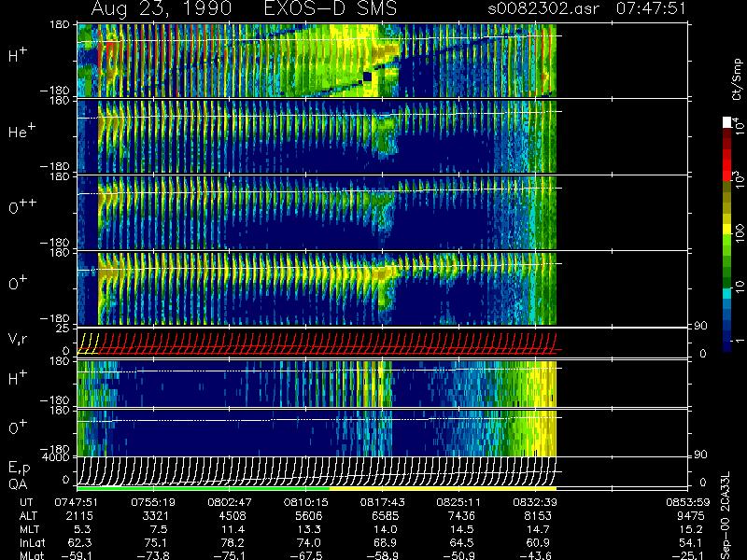Click the green segment of the QA bar
The height and width of the screenshot is (560, 747).
(x=204, y=488)
